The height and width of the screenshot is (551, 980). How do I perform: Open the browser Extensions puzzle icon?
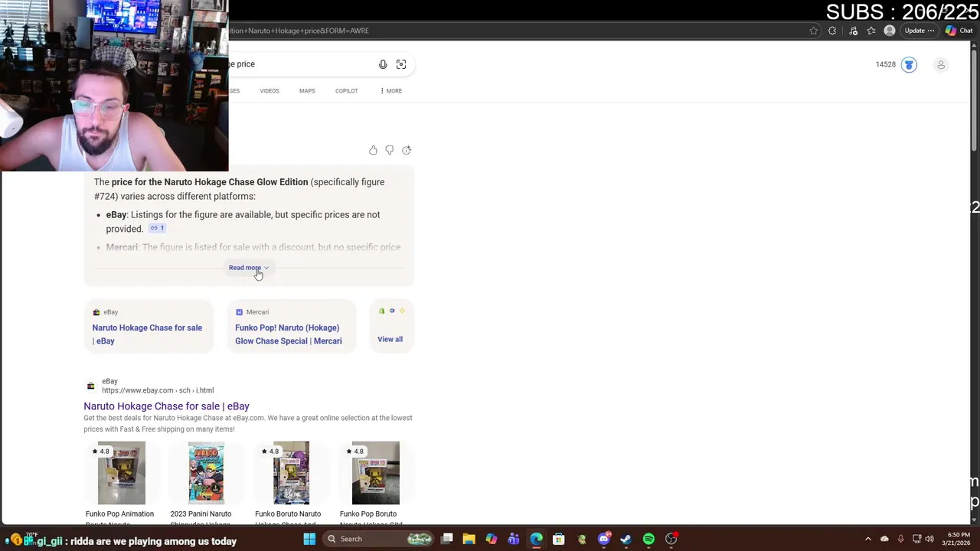(832, 31)
